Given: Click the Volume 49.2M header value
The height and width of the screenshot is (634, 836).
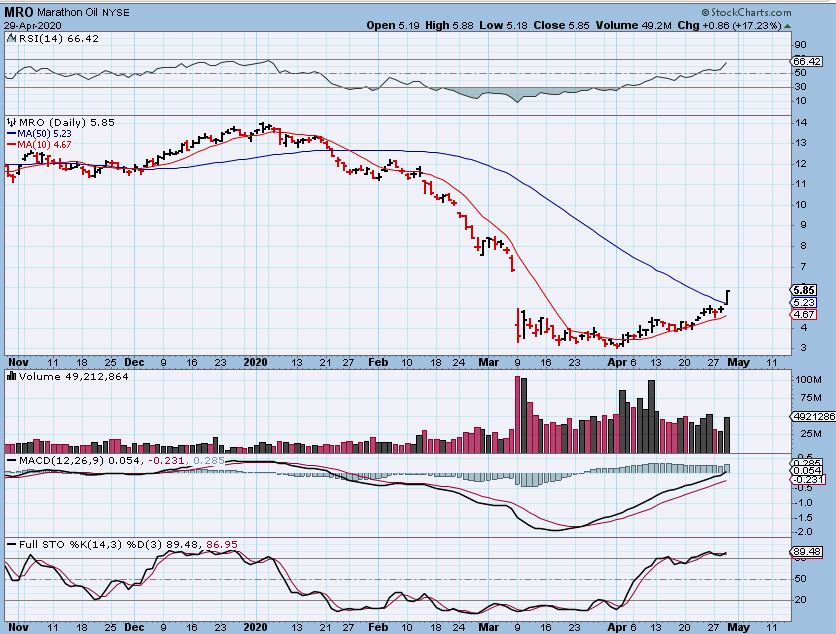Looking at the screenshot, I should (x=634, y=26).
